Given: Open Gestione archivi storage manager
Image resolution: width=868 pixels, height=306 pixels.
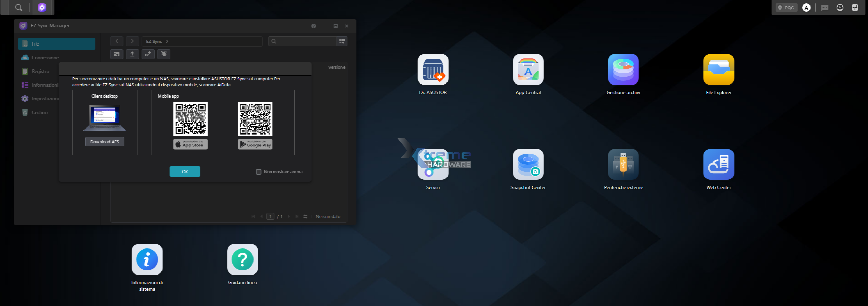Looking at the screenshot, I should coord(623,69).
